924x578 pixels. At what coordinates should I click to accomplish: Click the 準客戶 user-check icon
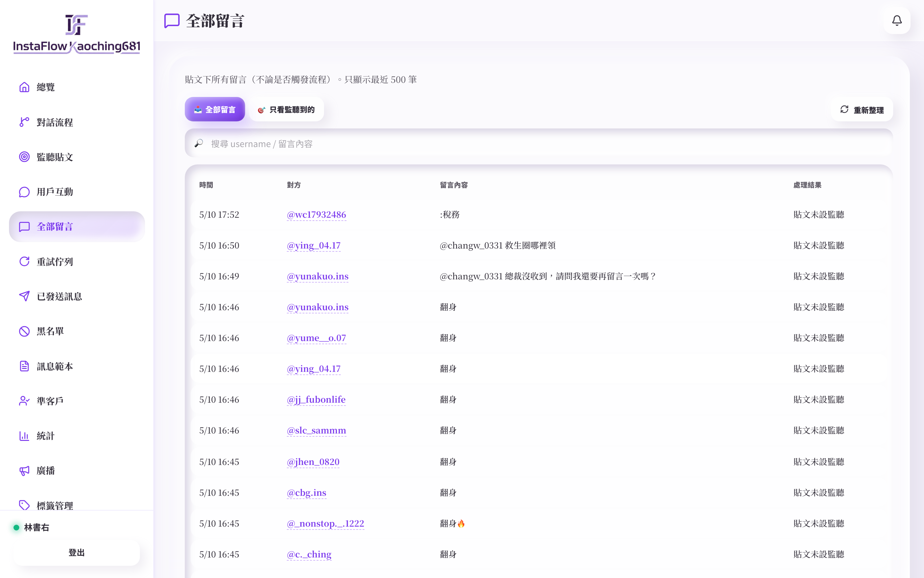[24, 401]
